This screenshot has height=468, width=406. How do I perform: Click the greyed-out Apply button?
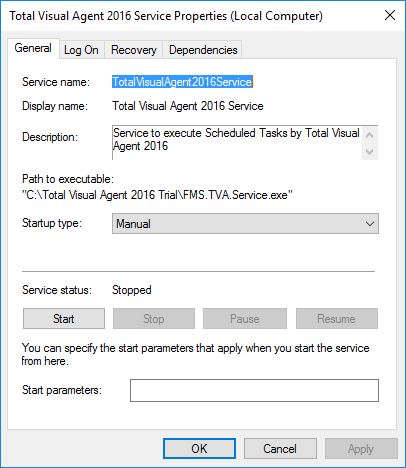tap(361, 449)
